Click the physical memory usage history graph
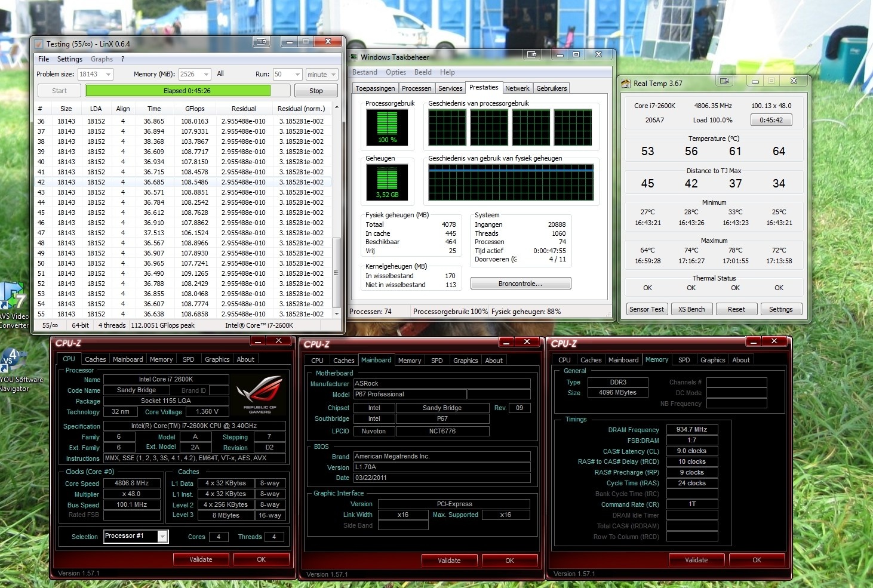The image size is (873, 588). coord(511,182)
